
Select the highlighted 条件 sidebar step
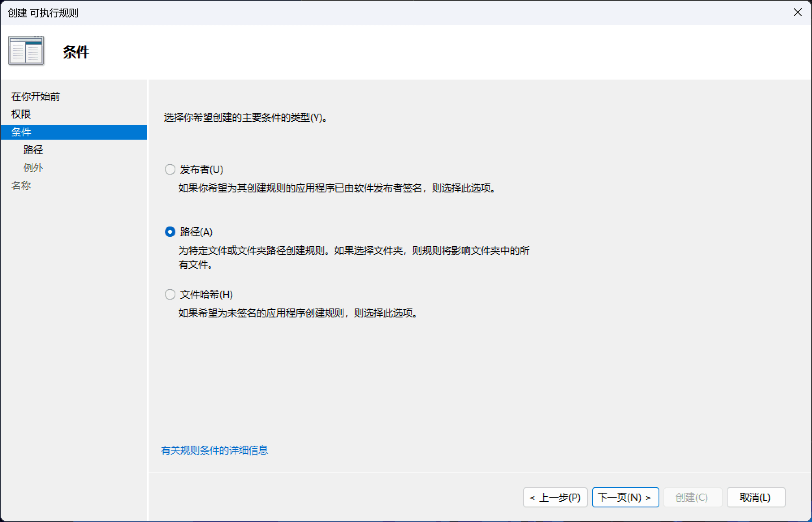[21, 132]
